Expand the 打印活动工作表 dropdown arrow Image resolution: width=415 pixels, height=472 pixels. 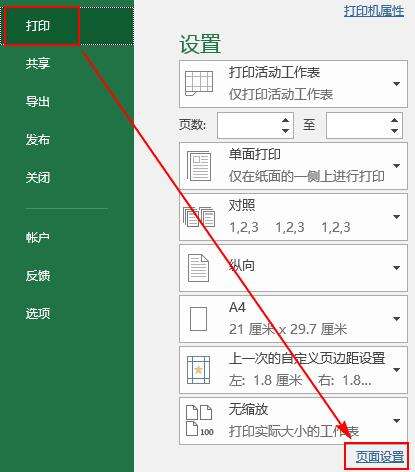click(396, 84)
